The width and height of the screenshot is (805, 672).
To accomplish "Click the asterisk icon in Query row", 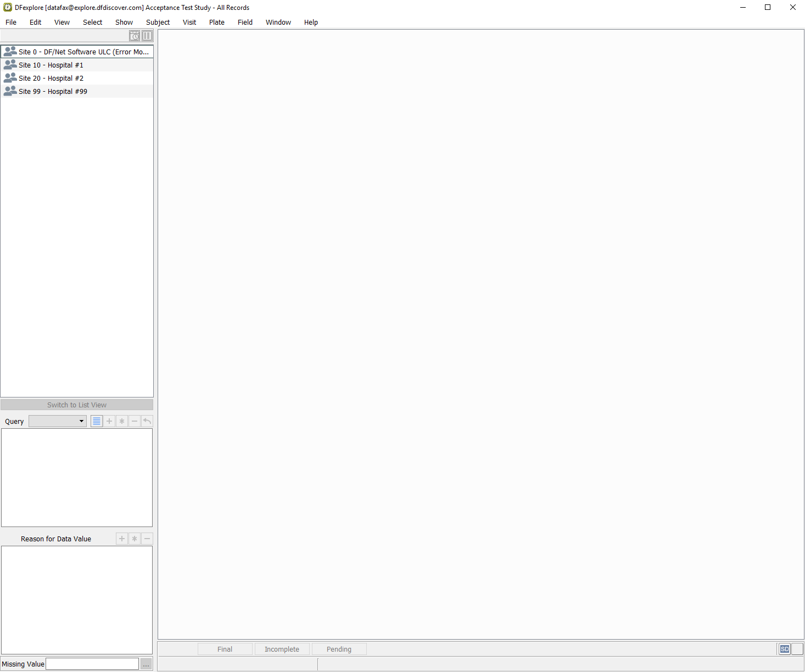I will 122,421.
